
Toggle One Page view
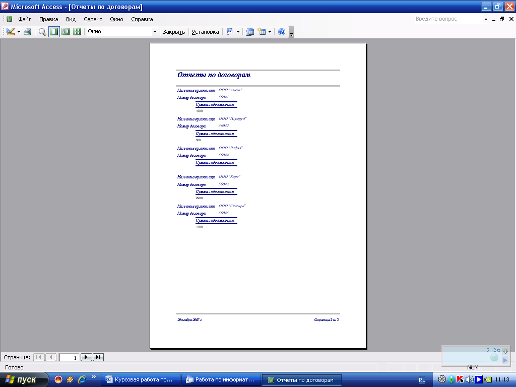click(54, 32)
